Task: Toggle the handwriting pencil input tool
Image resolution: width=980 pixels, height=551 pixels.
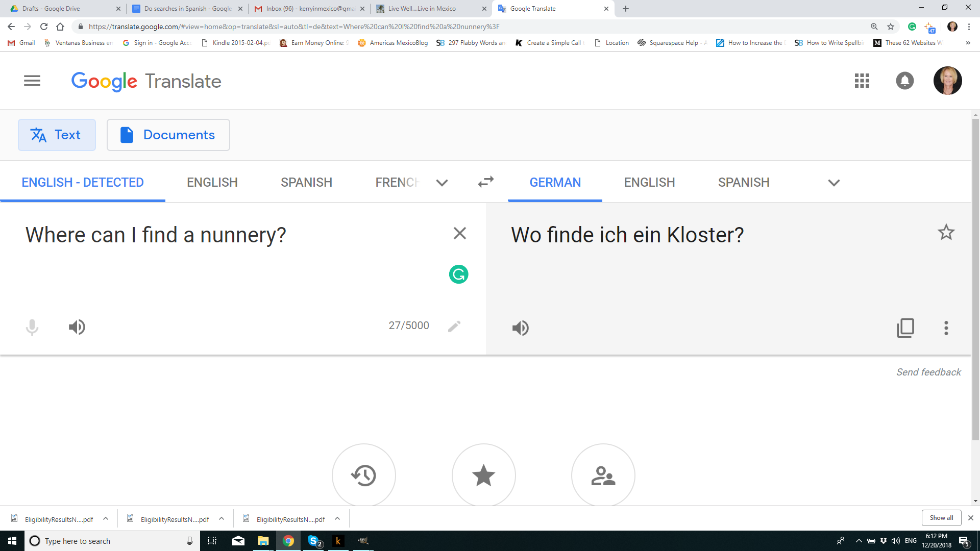Action: 454,326
